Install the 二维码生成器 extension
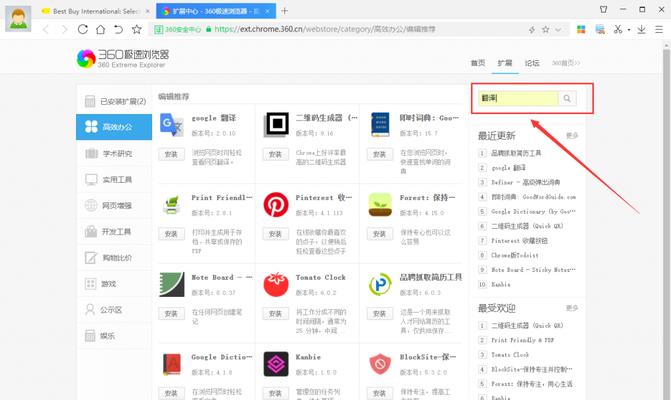The width and height of the screenshot is (671, 400). click(276, 154)
